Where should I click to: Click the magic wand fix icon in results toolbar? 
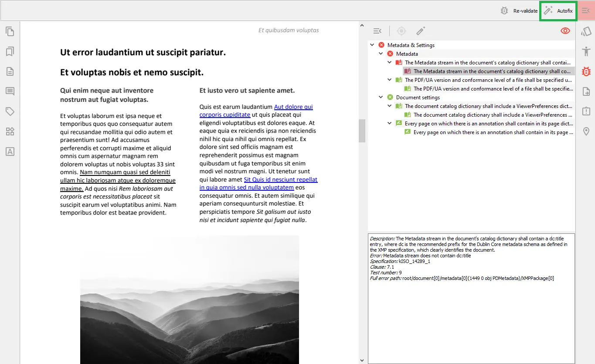[x=420, y=31]
